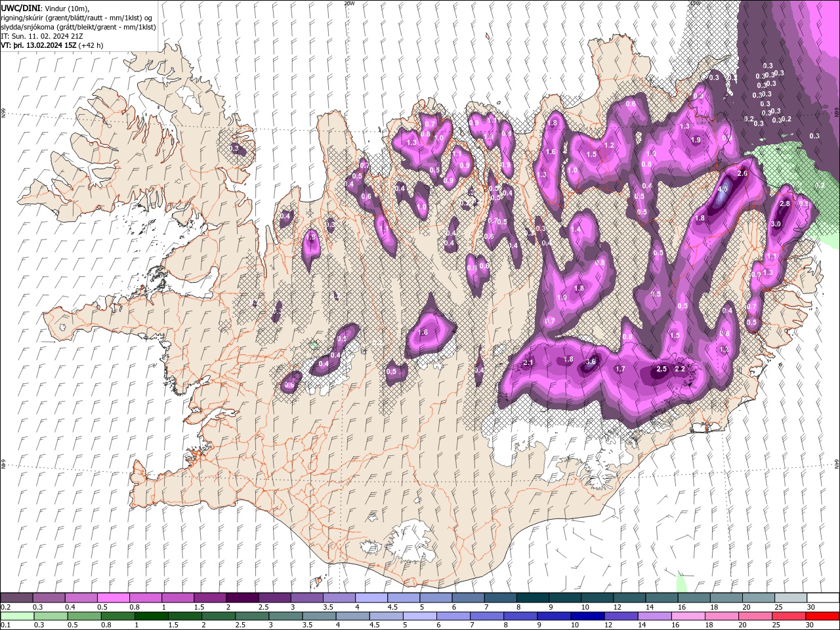Viewport: 840px width, 630px height.
Task: Click the 'IT: Sun. 11. 02. 2024 21Z' line
Action: 42,36
